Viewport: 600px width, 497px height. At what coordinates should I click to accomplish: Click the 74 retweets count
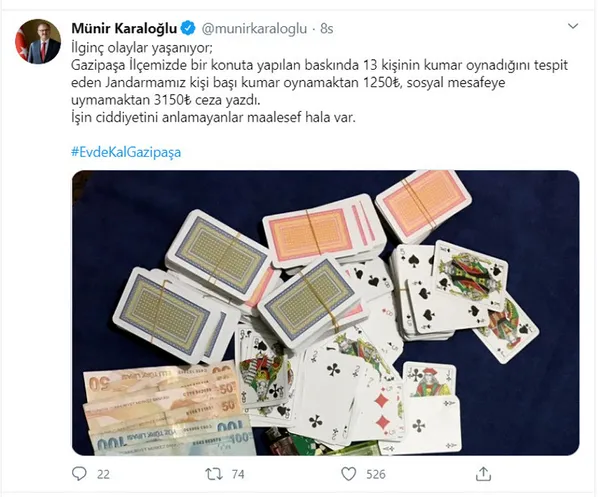pyautogui.click(x=238, y=474)
